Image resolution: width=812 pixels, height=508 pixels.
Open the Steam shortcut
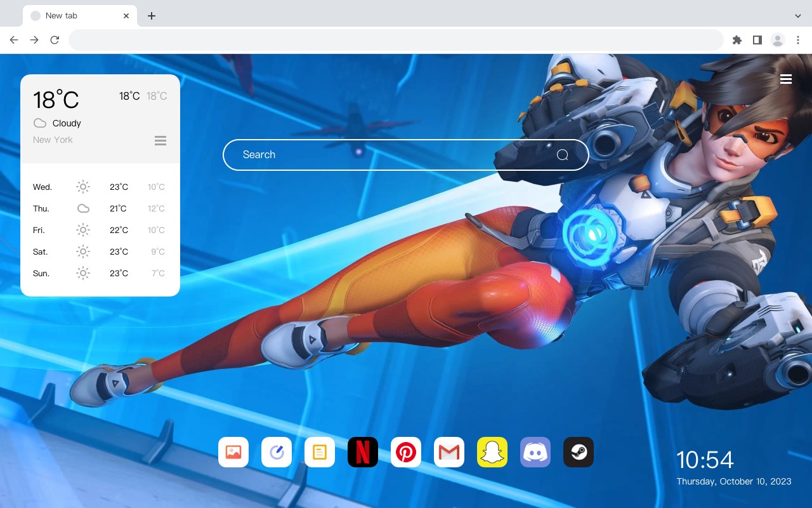(x=579, y=452)
